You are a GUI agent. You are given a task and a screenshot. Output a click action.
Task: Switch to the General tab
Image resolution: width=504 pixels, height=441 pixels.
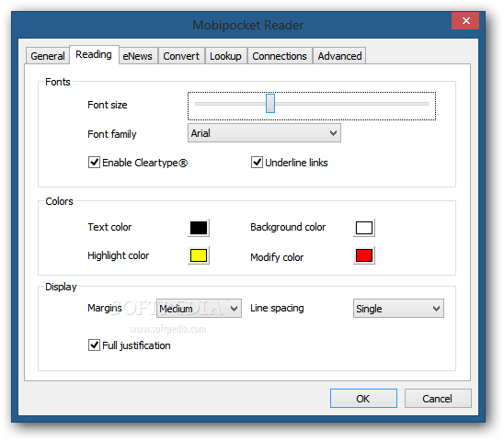click(x=48, y=56)
